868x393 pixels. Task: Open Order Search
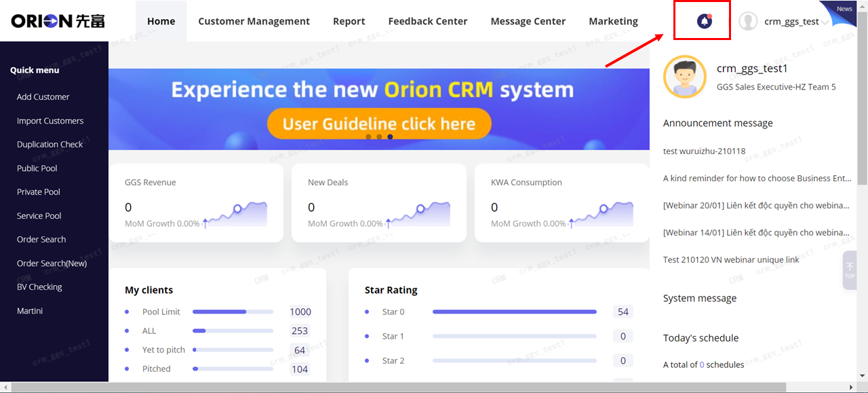(41, 240)
